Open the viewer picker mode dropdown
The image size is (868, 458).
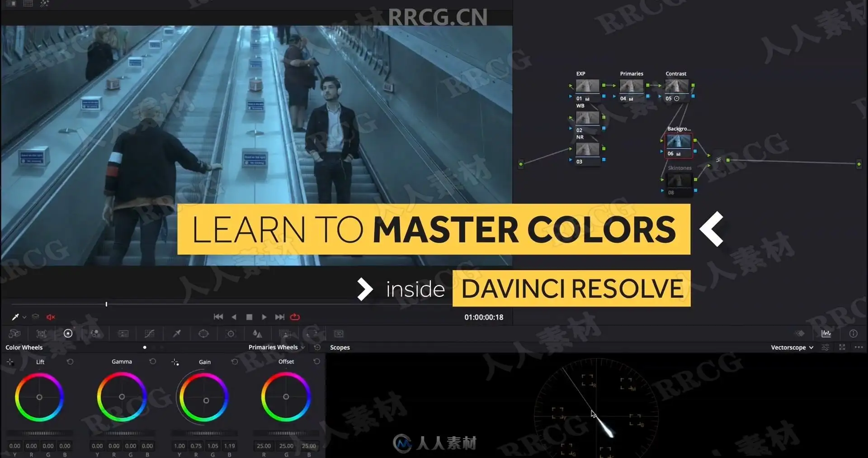point(24,317)
